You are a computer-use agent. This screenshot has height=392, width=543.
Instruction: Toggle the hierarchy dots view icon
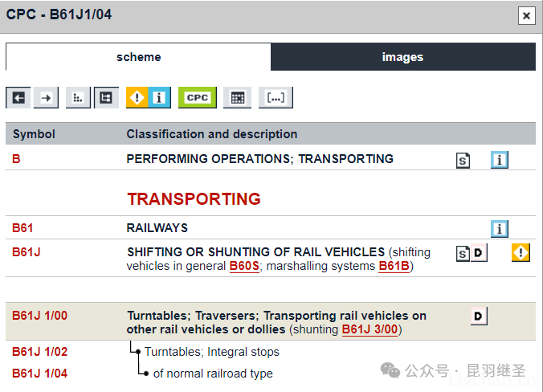pyautogui.click(x=78, y=98)
